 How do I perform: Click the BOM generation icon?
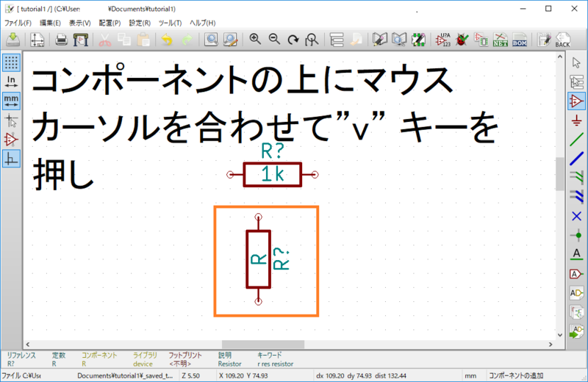[x=520, y=40]
